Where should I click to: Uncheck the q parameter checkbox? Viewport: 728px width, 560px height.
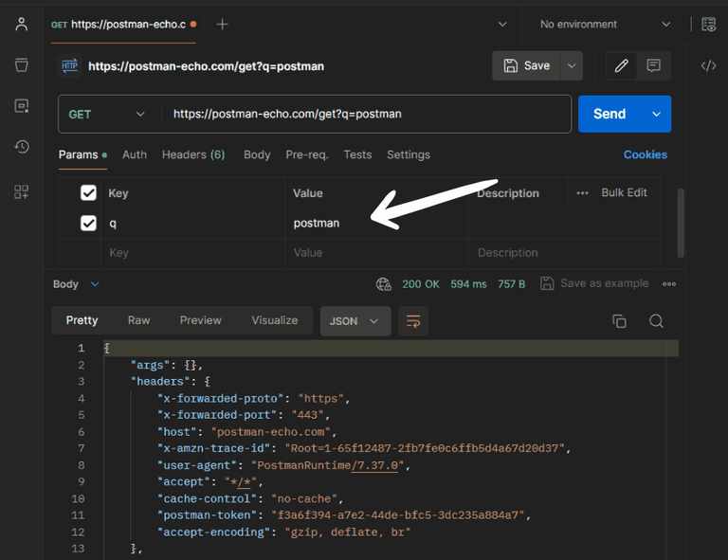click(88, 224)
